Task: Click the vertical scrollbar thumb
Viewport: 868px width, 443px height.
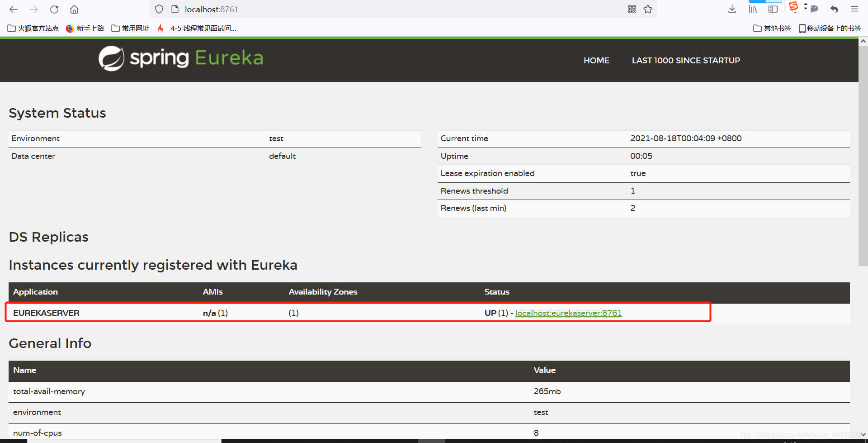Action: tap(863, 155)
